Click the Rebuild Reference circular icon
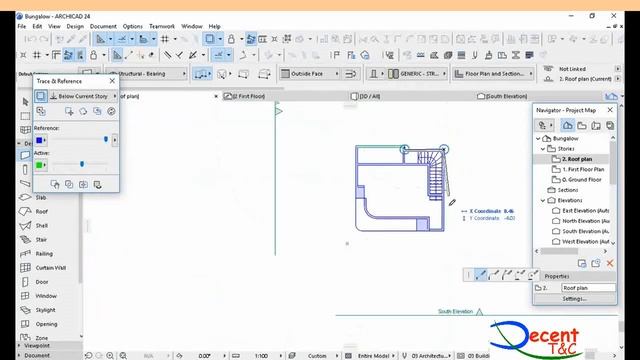 111,111
